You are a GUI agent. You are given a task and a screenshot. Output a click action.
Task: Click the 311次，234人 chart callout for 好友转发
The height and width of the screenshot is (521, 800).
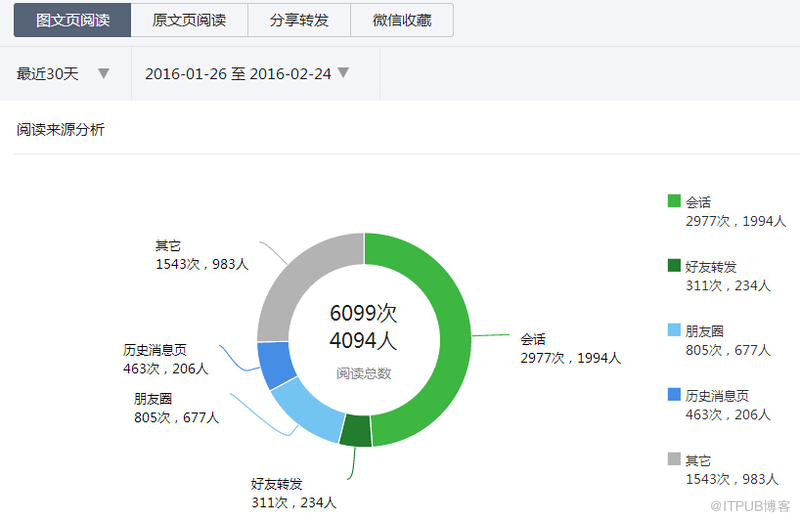click(x=294, y=503)
